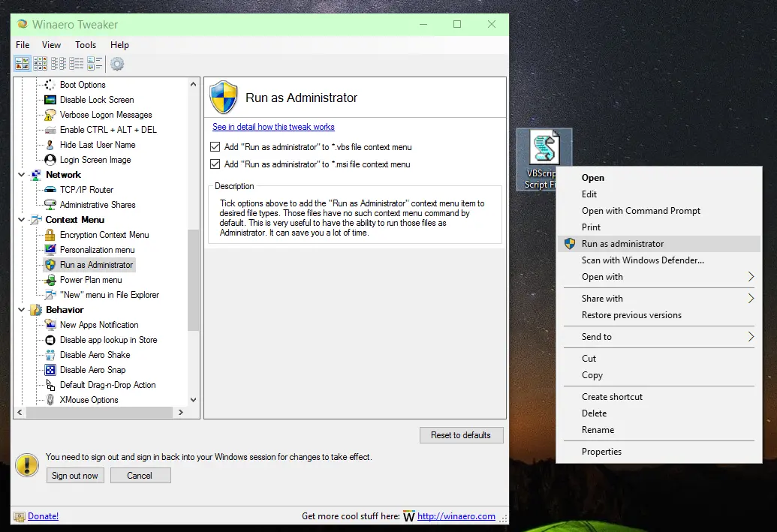Choose "Open with Command Prompt" in the context menu
Screen dimensions: 777x532
pyautogui.click(x=659, y=211)
